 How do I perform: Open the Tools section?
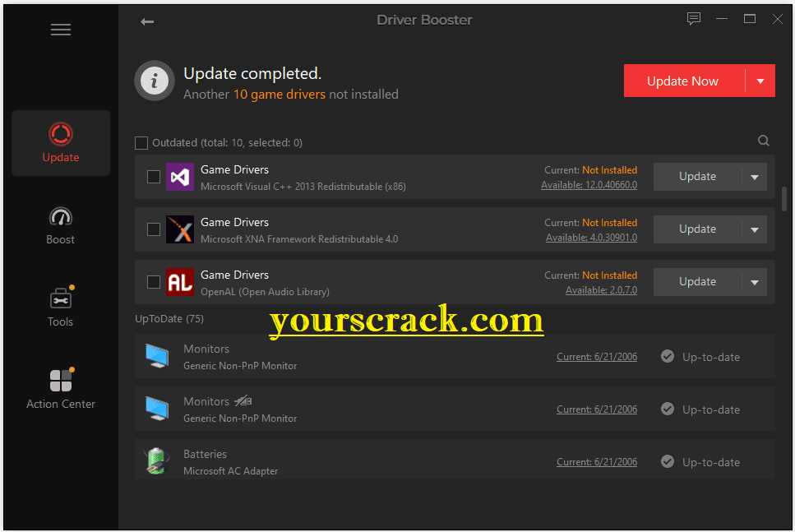tap(61, 308)
